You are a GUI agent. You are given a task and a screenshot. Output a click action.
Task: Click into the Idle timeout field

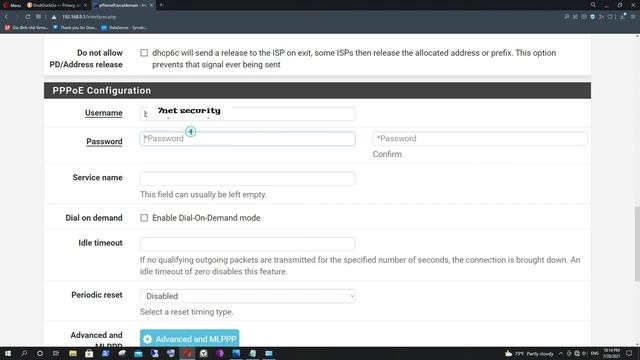(247, 244)
